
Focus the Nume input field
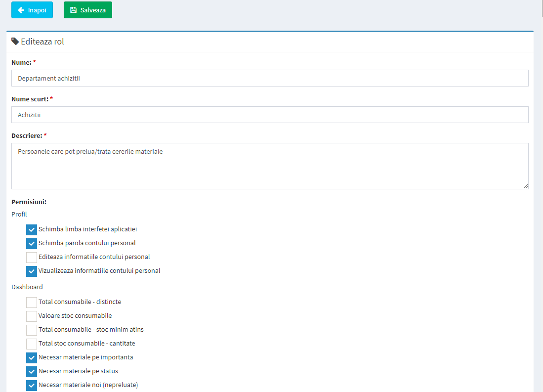270,78
